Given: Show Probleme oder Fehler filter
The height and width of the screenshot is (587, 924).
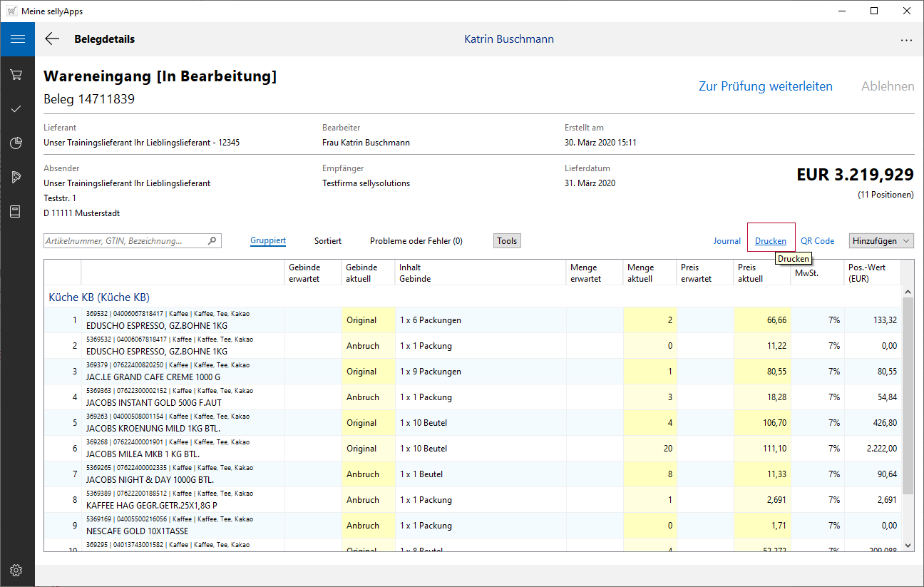Looking at the screenshot, I should tap(416, 241).
